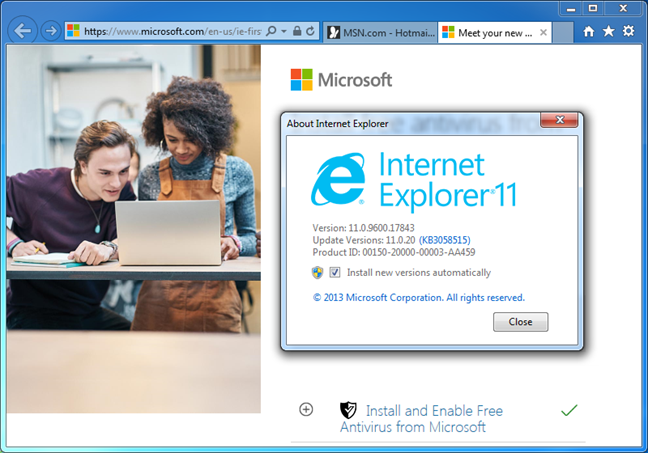
Task: Click the search magnifier in address bar
Action: pos(271,31)
